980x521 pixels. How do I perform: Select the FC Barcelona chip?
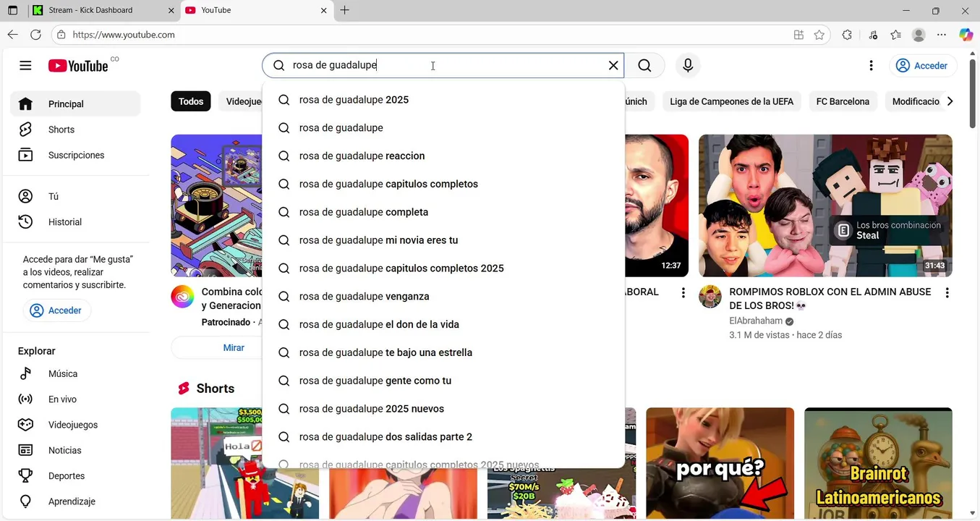pos(843,101)
